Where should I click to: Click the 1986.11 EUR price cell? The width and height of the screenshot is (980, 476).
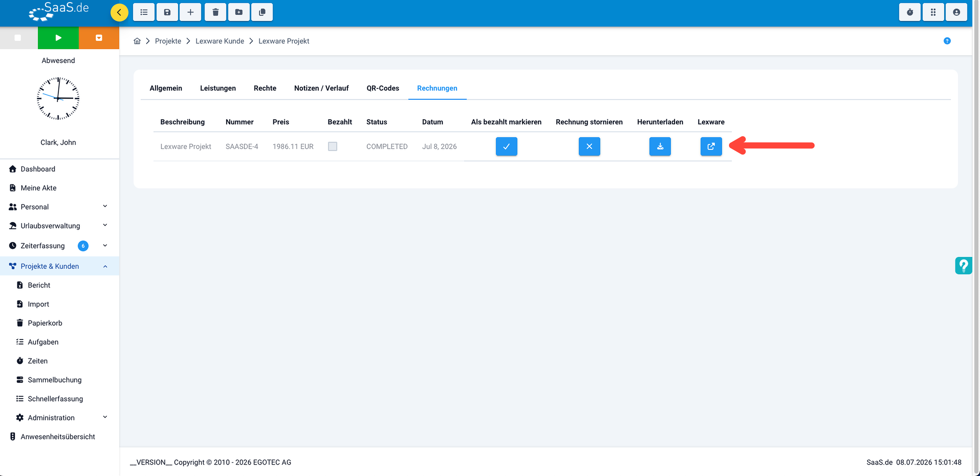pos(293,146)
